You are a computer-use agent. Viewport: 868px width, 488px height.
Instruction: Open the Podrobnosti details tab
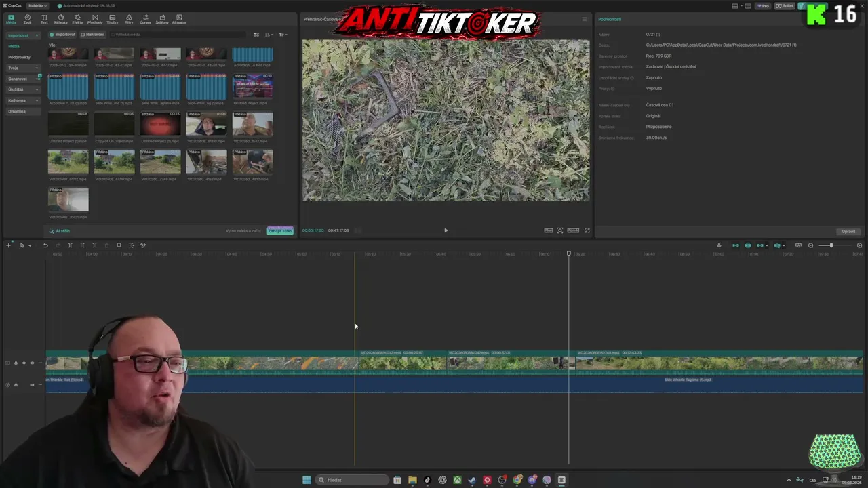[x=610, y=19]
